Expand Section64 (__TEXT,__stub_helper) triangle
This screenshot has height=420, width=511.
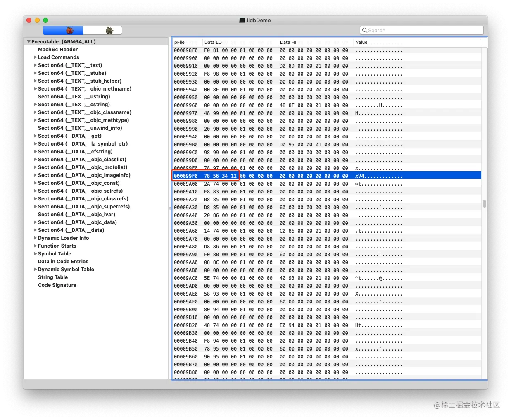click(x=35, y=81)
